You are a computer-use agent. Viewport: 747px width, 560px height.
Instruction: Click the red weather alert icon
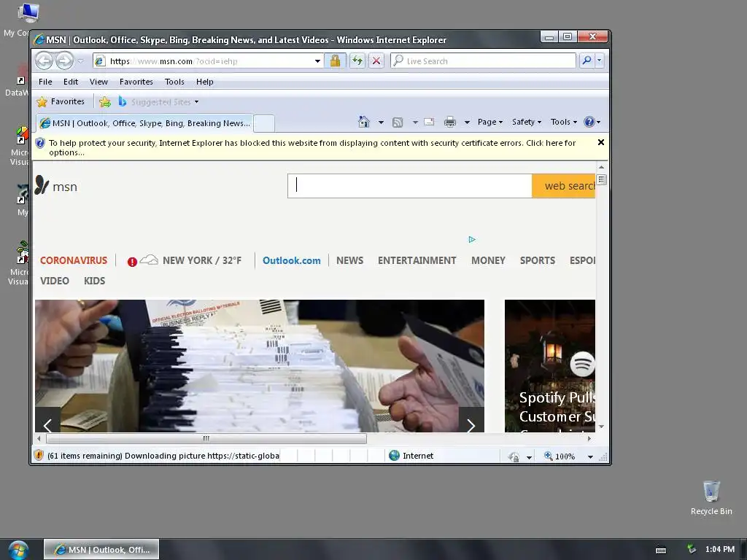pos(133,262)
